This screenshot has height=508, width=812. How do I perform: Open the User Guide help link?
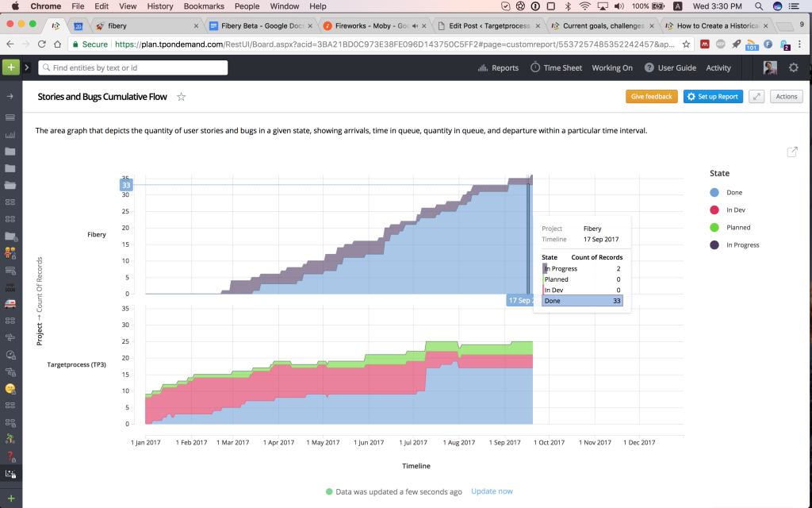coord(670,68)
